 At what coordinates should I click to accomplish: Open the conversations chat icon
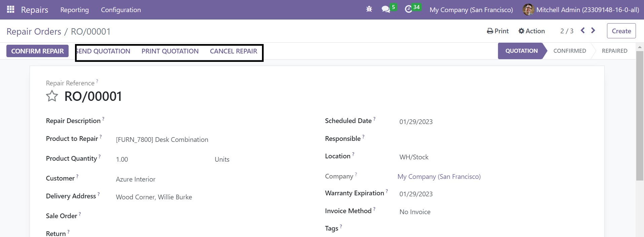pyautogui.click(x=386, y=9)
